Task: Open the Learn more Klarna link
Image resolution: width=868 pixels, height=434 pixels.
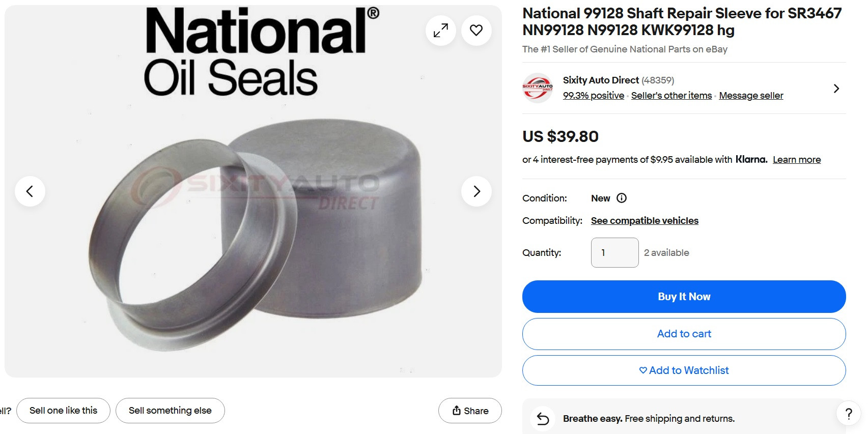Action: pos(797,159)
